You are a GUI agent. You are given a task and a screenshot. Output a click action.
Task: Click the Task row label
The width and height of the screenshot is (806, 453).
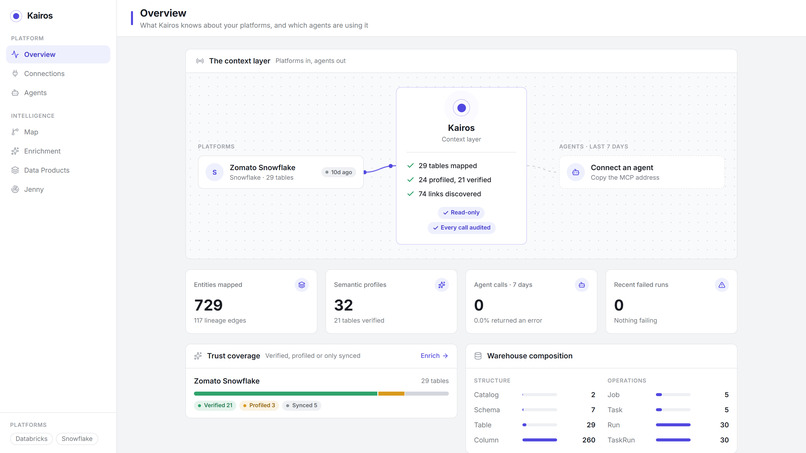coord(615,410)
